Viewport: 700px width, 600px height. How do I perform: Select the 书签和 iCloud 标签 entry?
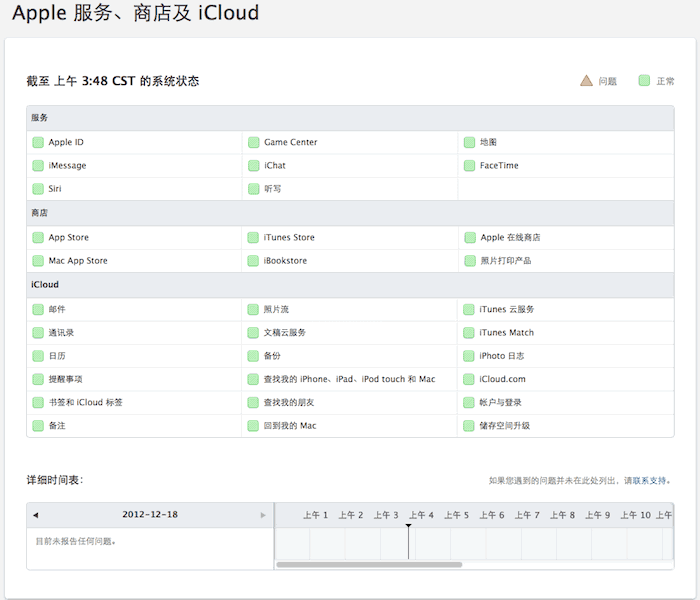pos(85,403)
